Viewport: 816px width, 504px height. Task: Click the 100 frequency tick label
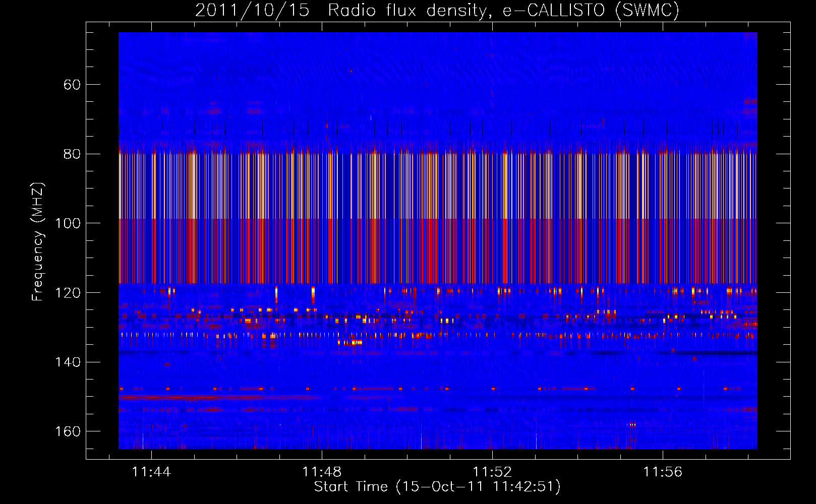pos(68,223)
